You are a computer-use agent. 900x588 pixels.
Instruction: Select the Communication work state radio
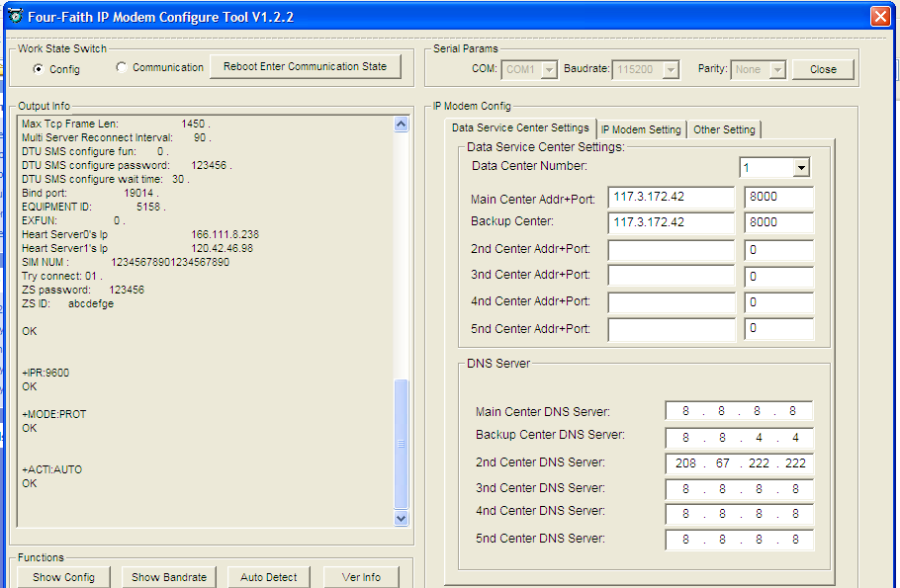pos(121,67)
